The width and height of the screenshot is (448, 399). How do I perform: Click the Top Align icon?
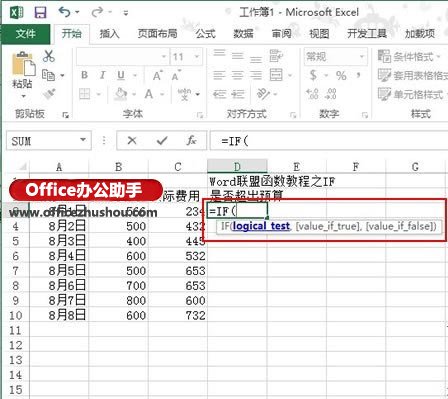point(219,54)
